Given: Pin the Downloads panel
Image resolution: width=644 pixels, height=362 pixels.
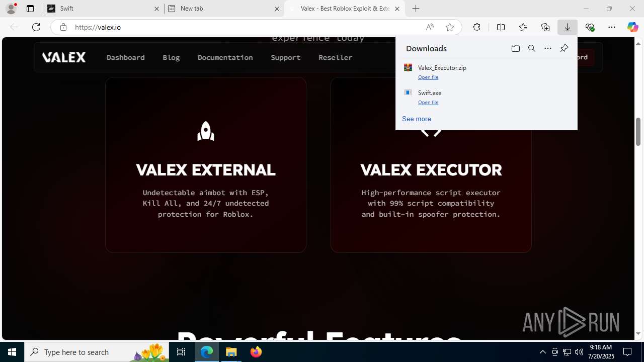Looking at the screenshot, I should (564, 48).
